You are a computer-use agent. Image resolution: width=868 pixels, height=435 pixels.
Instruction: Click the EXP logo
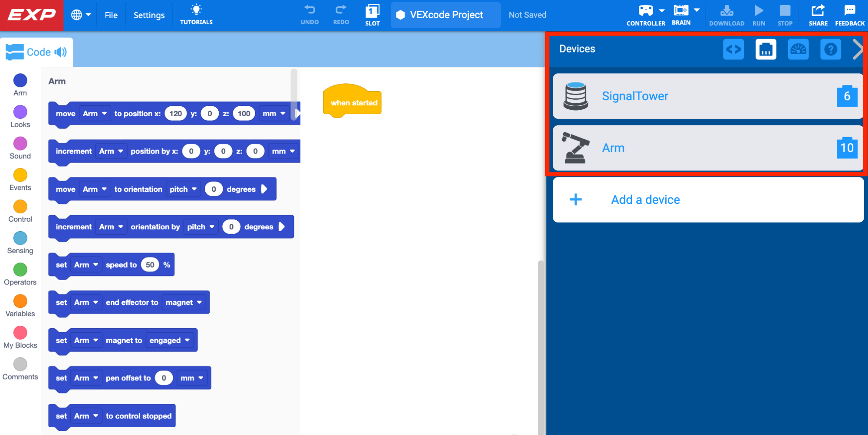coord(32,15)
